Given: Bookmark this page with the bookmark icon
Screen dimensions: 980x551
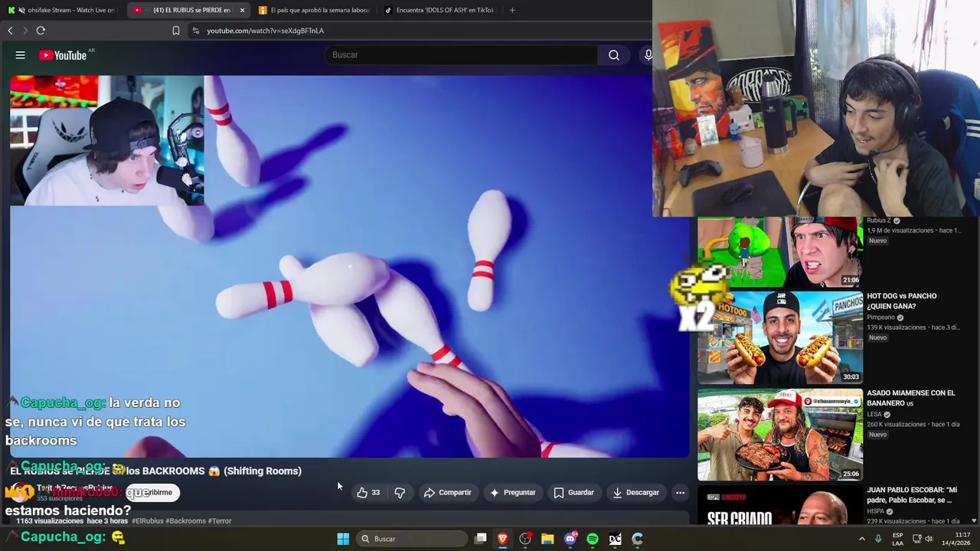Looking at the screenshot, I should click(176, 31).
